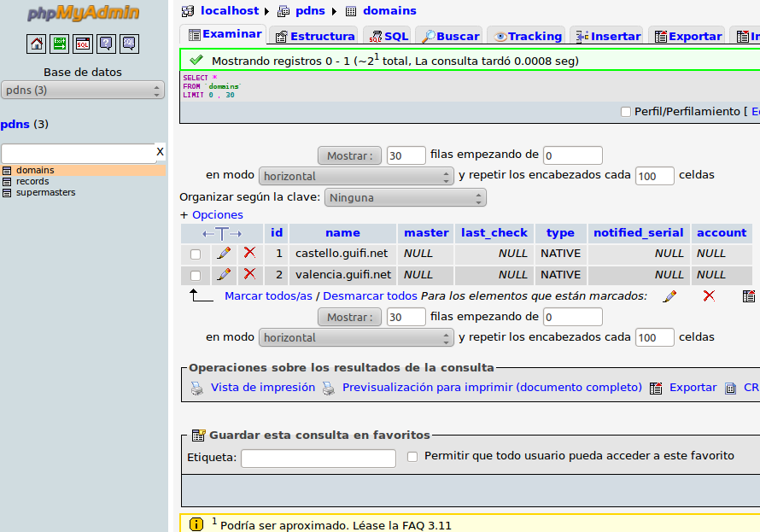Click the Etiqueta text field
The width and height of the screenshot is (760, 532).
pyautogui.click(x=318, y=459)
